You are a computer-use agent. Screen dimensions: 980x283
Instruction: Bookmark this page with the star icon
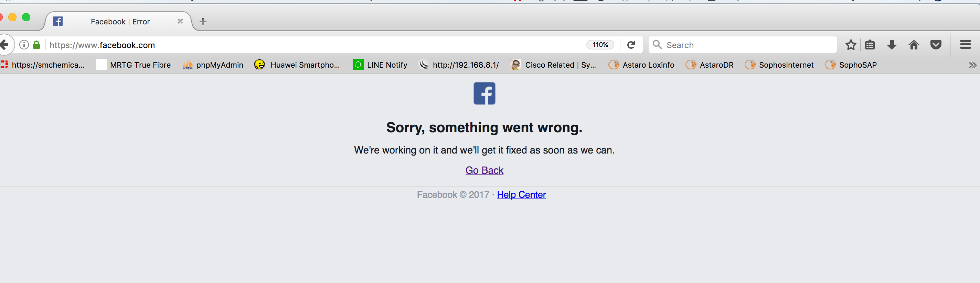click(851, 45)
